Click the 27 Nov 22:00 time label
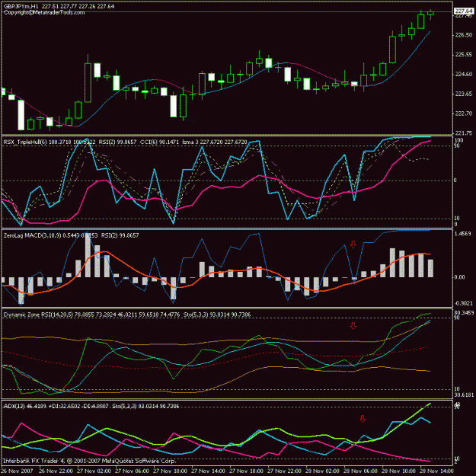The width and height of the screenshot is (476, 476). [x=284, y=471]
